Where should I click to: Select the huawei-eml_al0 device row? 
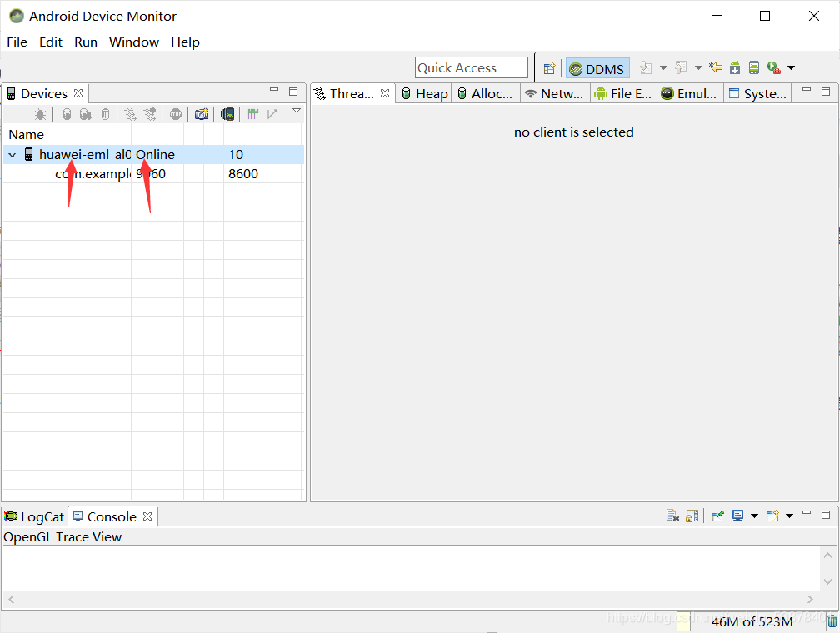(x=153, y=155)
